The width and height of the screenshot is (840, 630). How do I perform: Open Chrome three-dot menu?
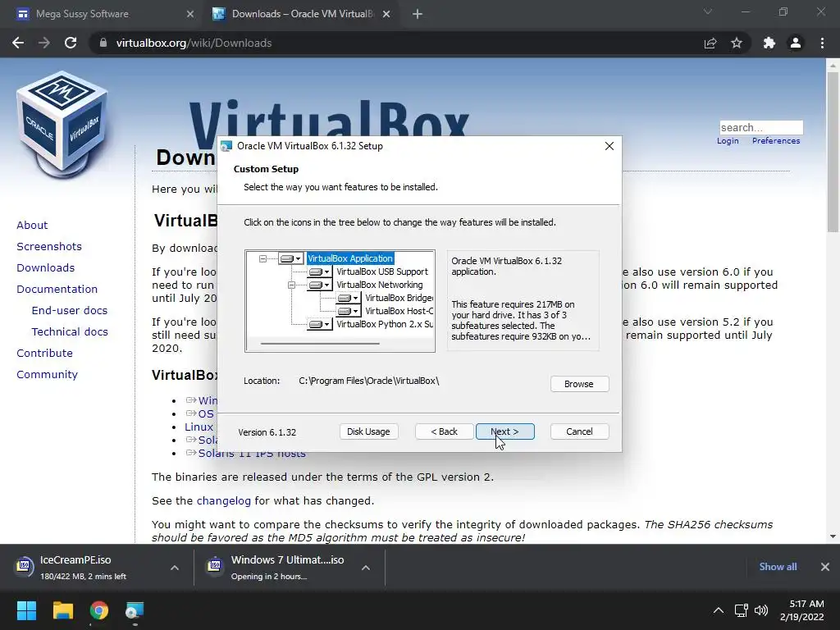(x=822, y=43)
